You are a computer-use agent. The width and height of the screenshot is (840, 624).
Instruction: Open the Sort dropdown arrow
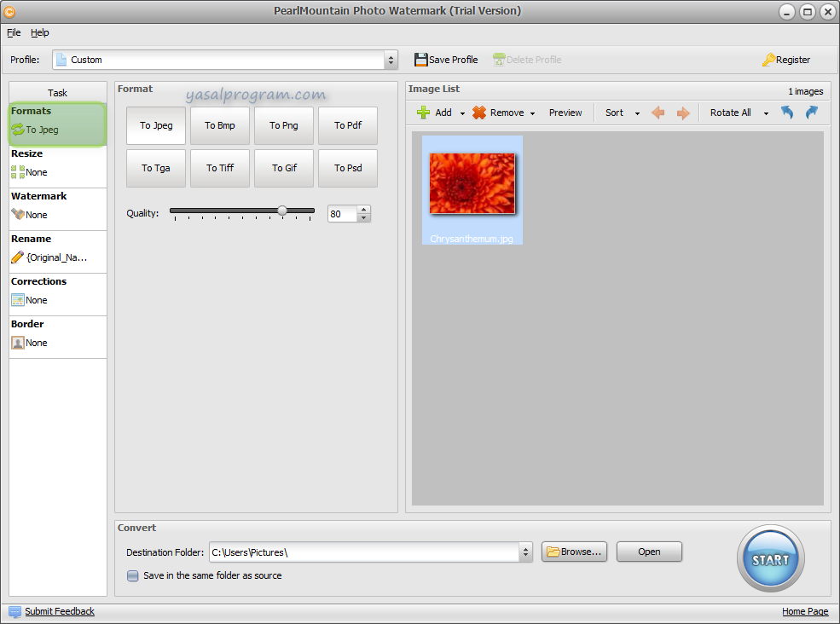click(x=637, y=113)
